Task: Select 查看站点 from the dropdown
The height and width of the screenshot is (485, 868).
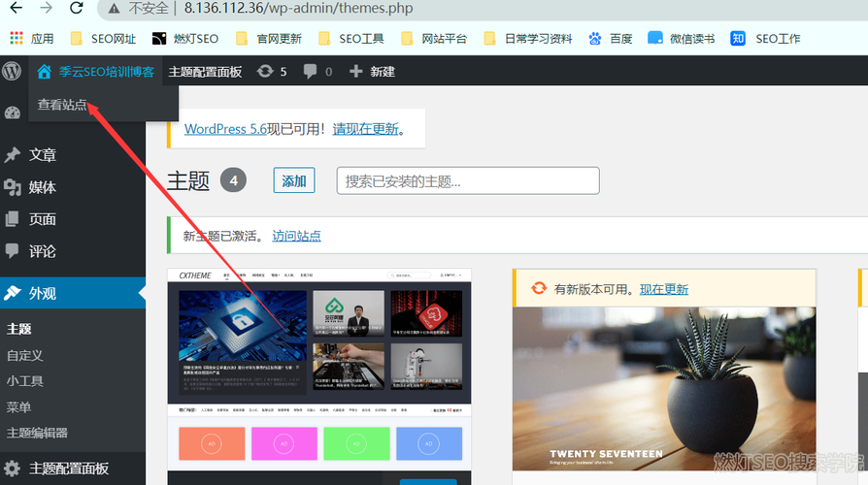Action: pyautogui.click(x=62, y=105)
